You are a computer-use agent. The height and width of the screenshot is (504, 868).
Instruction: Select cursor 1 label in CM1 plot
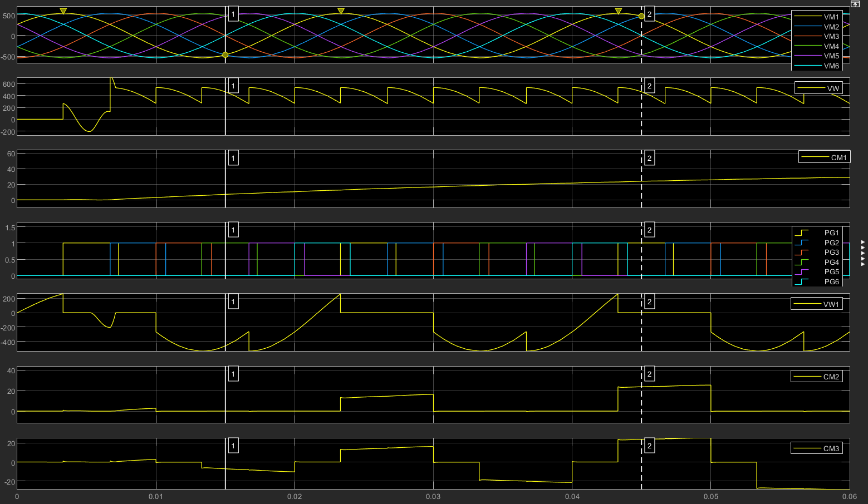(x=233, y=158)
